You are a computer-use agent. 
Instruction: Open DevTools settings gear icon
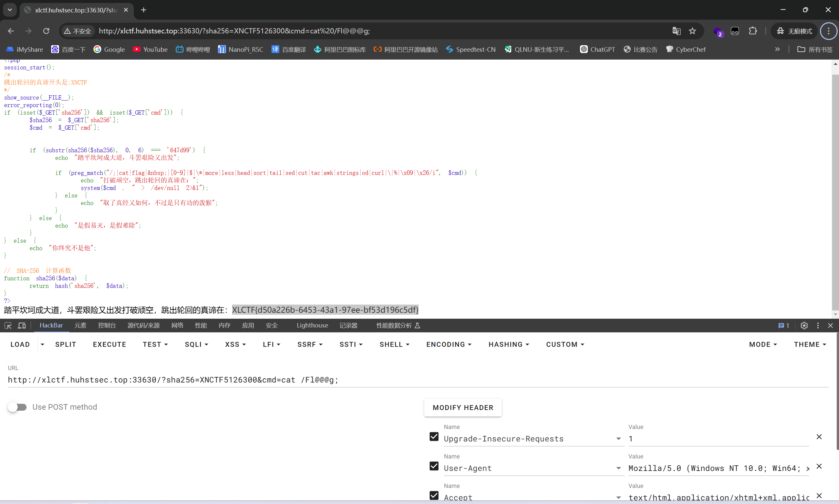(804, 326)
